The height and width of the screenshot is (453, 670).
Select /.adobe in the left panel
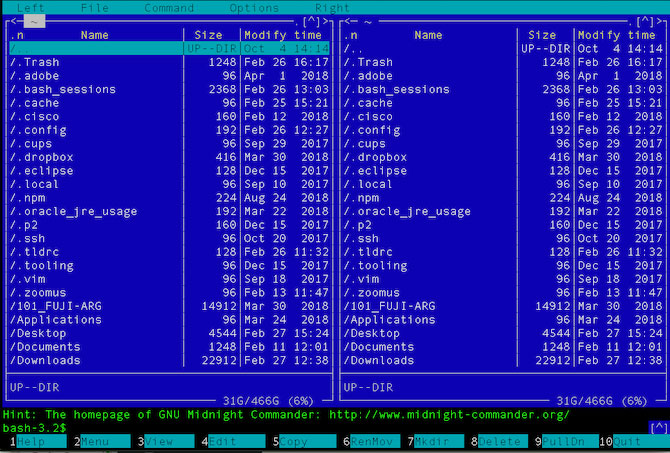169,76
